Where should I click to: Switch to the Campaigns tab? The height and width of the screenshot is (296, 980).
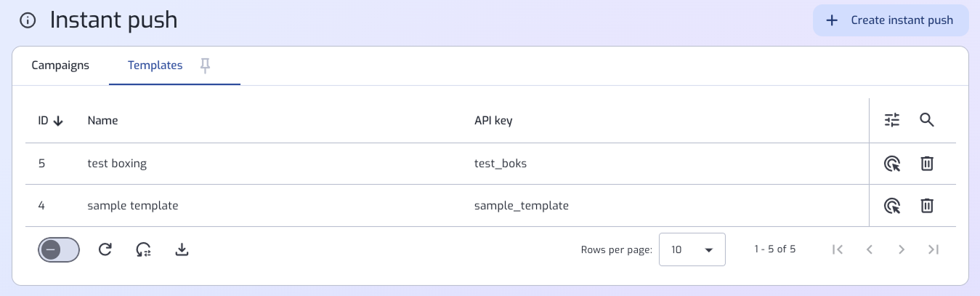(x=60, y=65)
